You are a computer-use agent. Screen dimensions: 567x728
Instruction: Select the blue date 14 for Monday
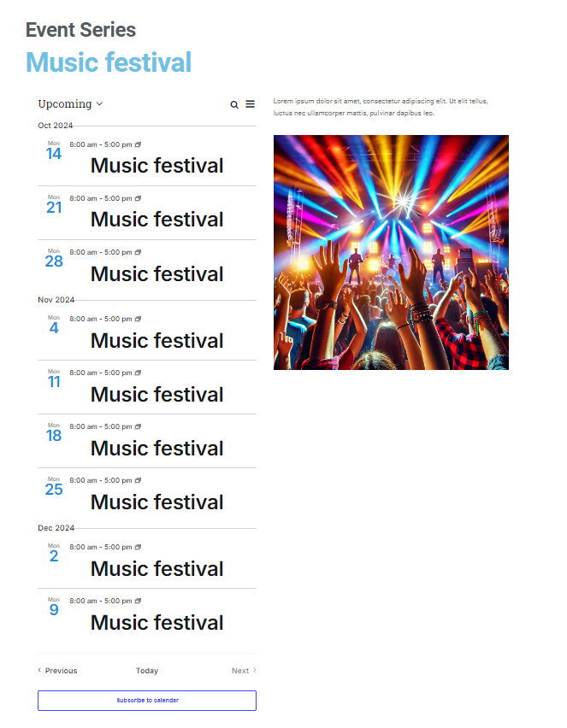pos(54,155)
